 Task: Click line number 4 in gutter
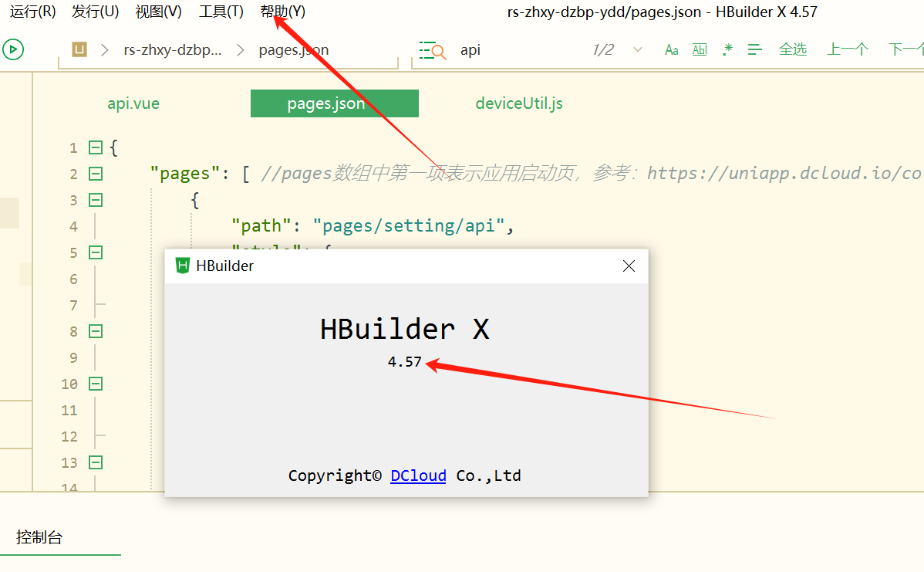73,226
